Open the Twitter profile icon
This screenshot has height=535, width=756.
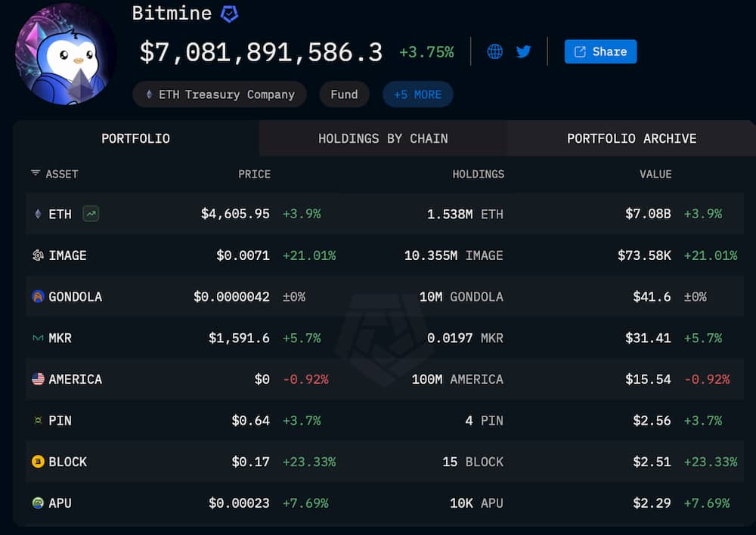(523, 51)
